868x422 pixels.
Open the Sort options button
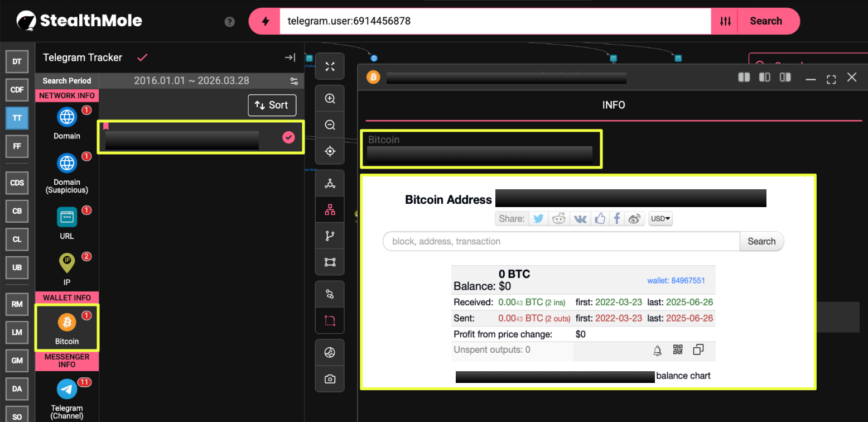pos(272,105)
